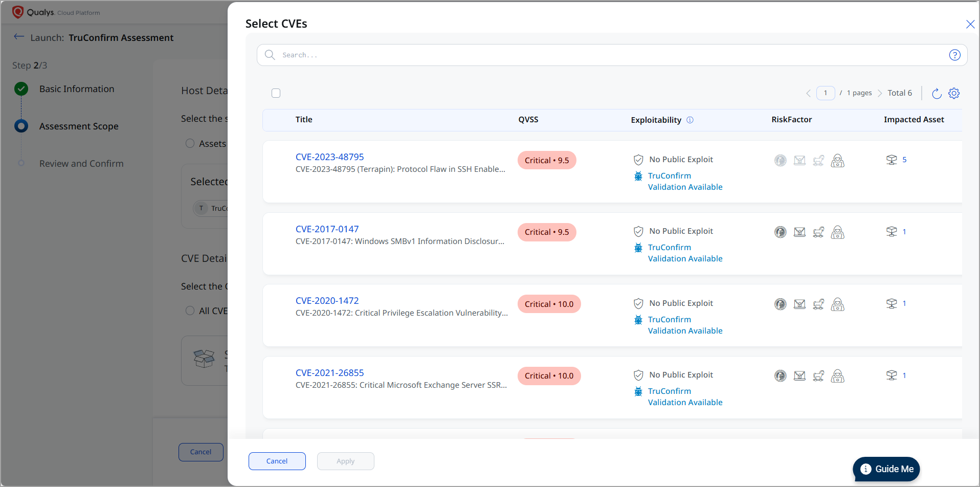The image size is (980, 487).
Task: Select the Assets radio button
Action: tap(190, 144)
